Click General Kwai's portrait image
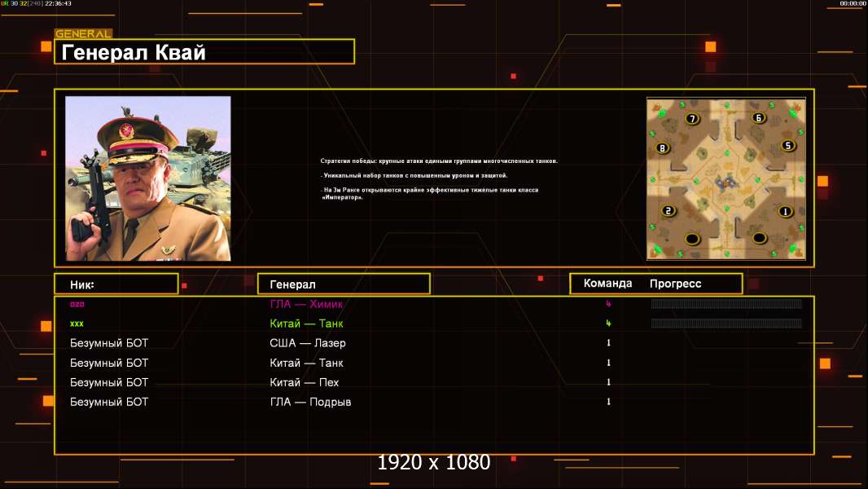This screenshot has height=489, width=868. [x=148, y=178]
